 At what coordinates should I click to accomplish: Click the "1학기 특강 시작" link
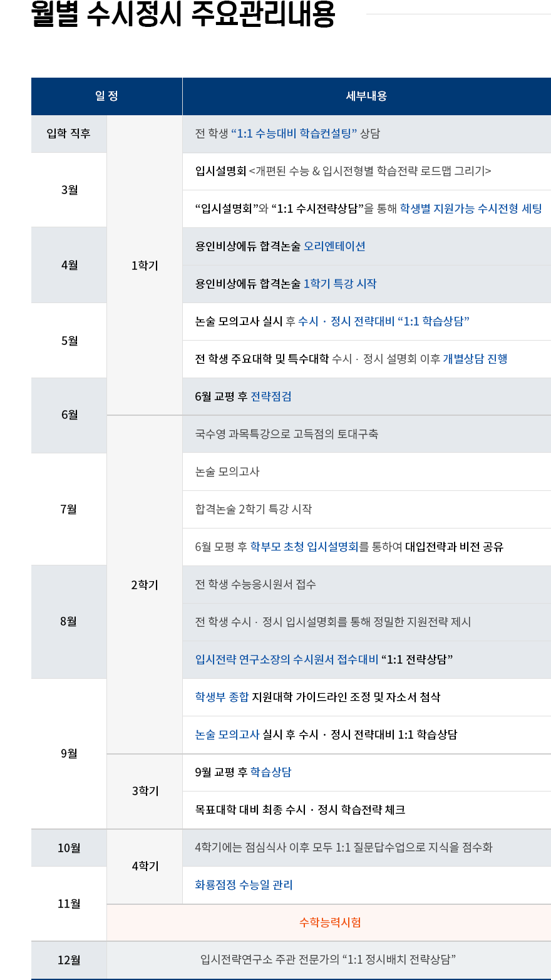click(x=340, y=284)
